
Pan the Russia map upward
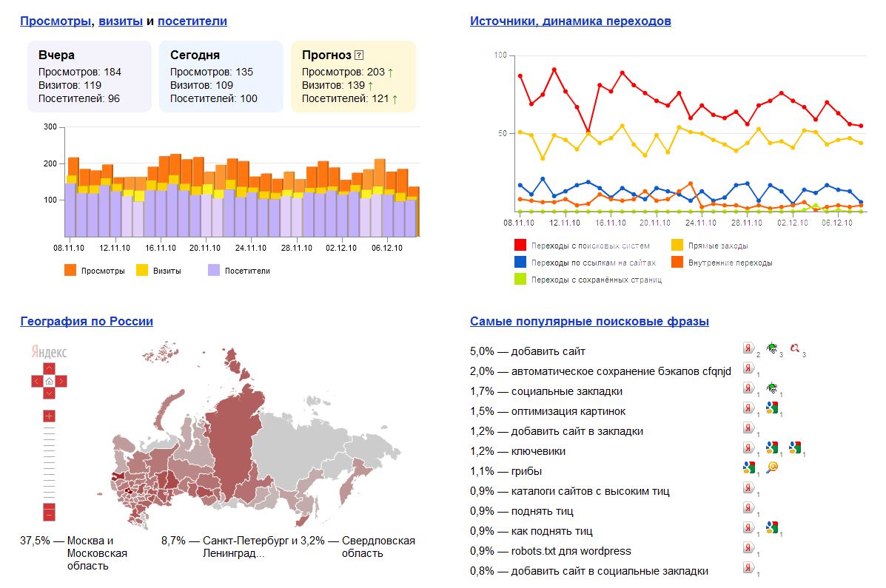pyautogui.click(x=49, y=369)
